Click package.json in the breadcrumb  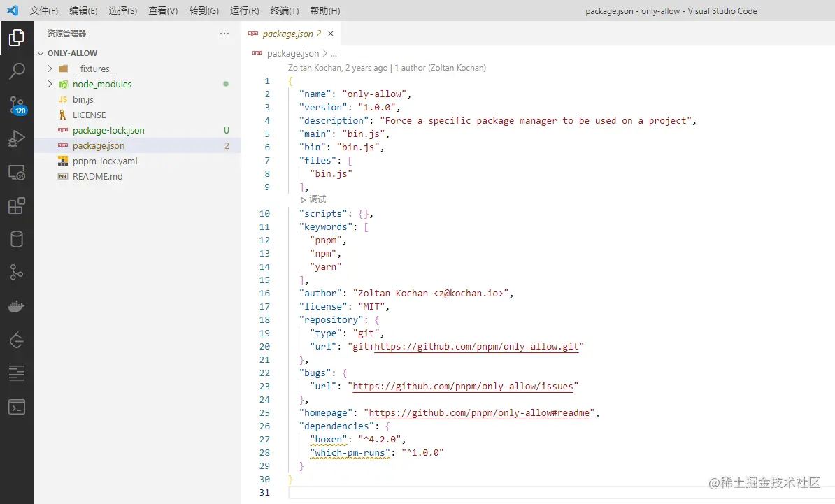point(293,53)
